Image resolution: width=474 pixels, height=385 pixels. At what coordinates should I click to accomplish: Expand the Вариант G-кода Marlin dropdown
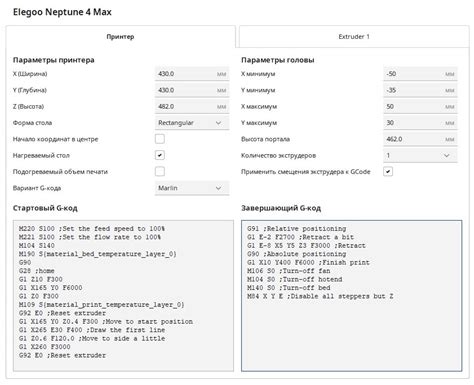point(192,188)
